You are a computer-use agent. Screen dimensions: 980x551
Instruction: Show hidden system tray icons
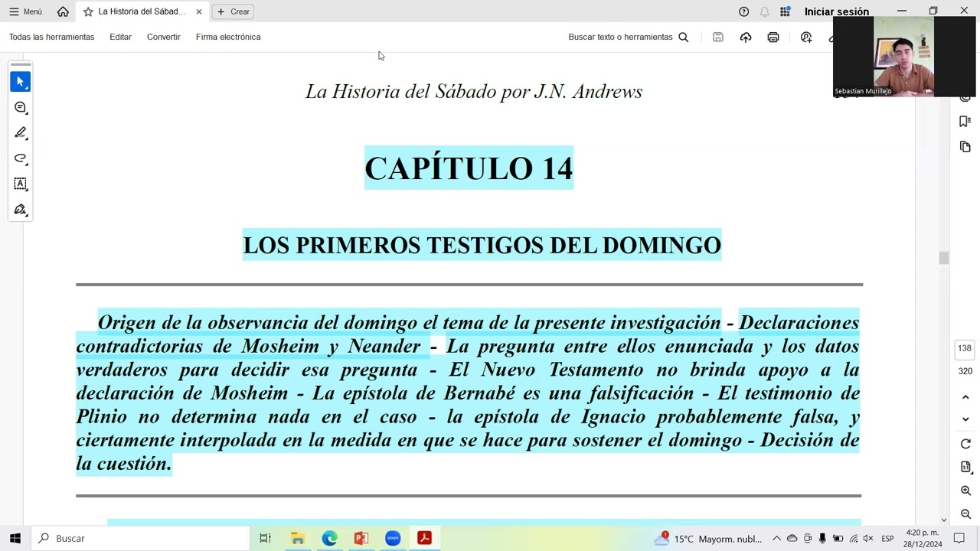coord(776,539)
